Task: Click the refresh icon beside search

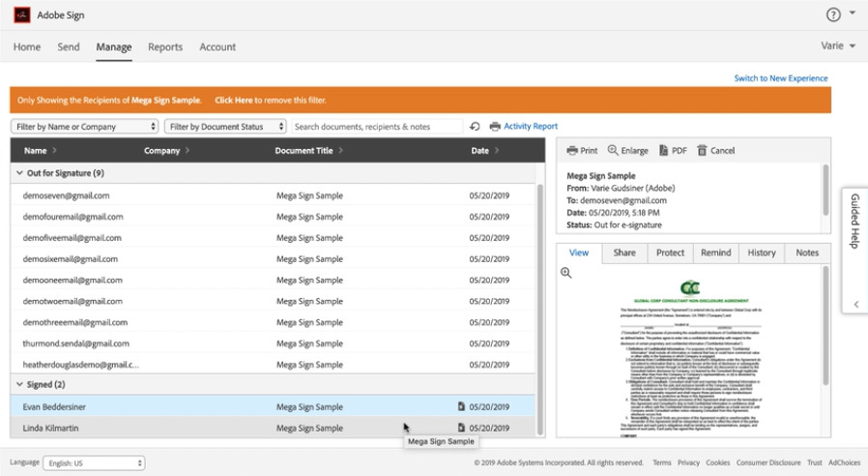Action: click(x=475, y=127)
